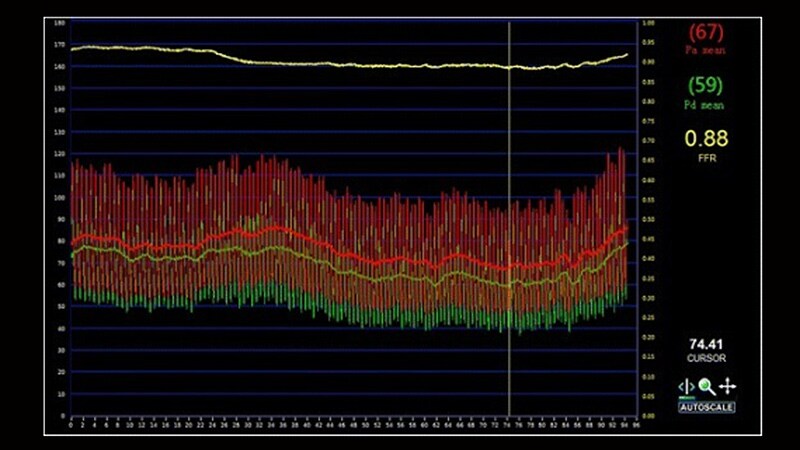The image size is (800, 450).
Task: Click the FFR label under 0.88
Action: pos(706,156)
